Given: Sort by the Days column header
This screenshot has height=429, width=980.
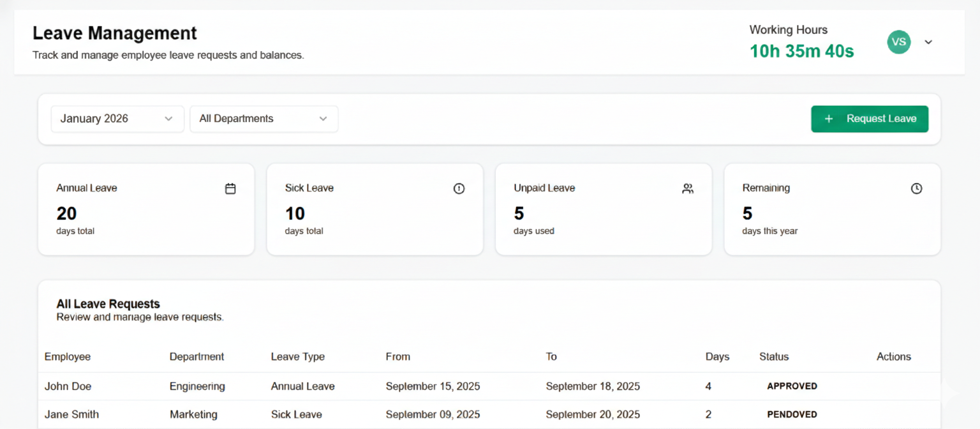Looking at the screenshot, I should click(717, 356).
